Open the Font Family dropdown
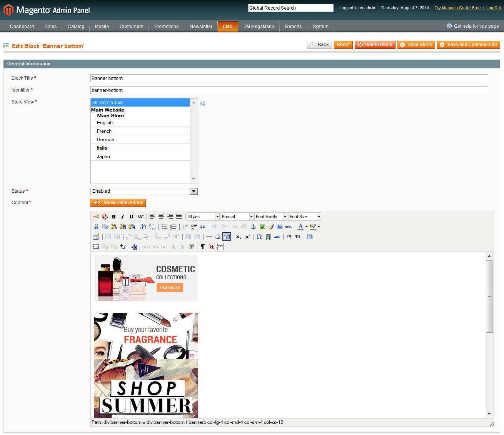 pyautogui.click(x=271, y=217)
